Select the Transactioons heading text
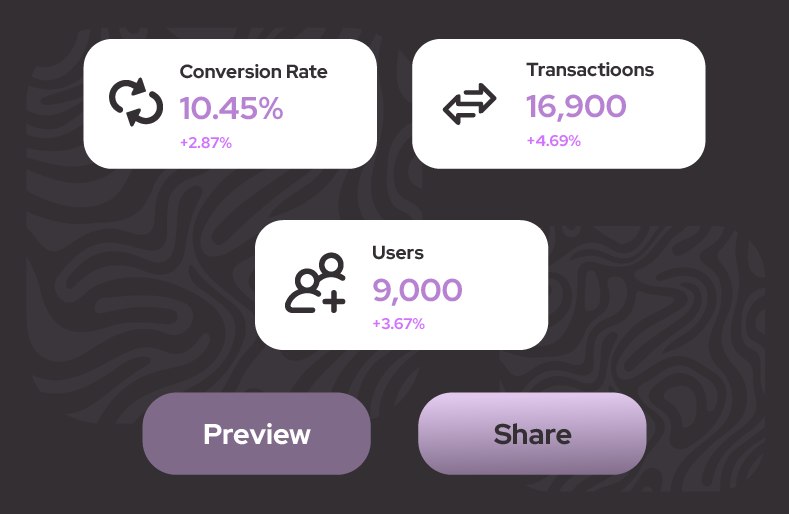The width and height of the screenshot is (789, 514). pos(590,70)
